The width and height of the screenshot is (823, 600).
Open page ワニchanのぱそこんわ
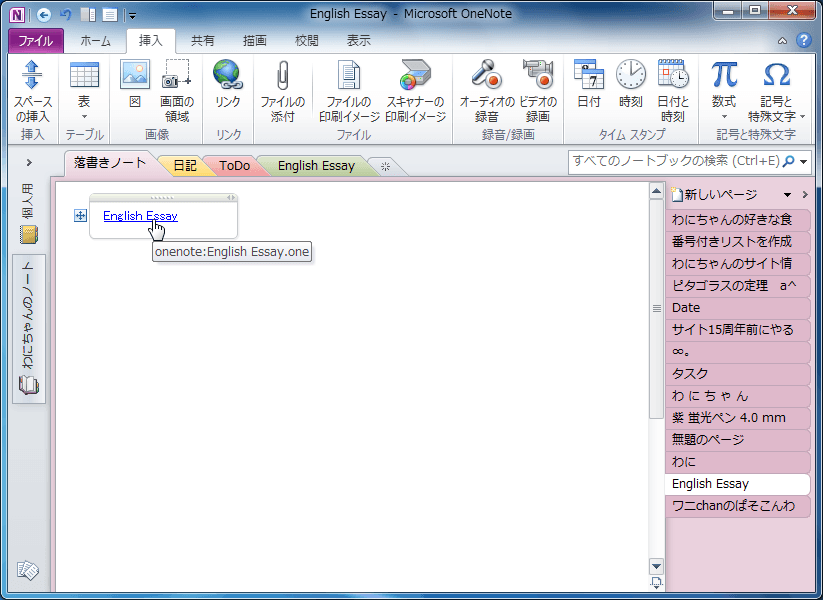[737, 506]
